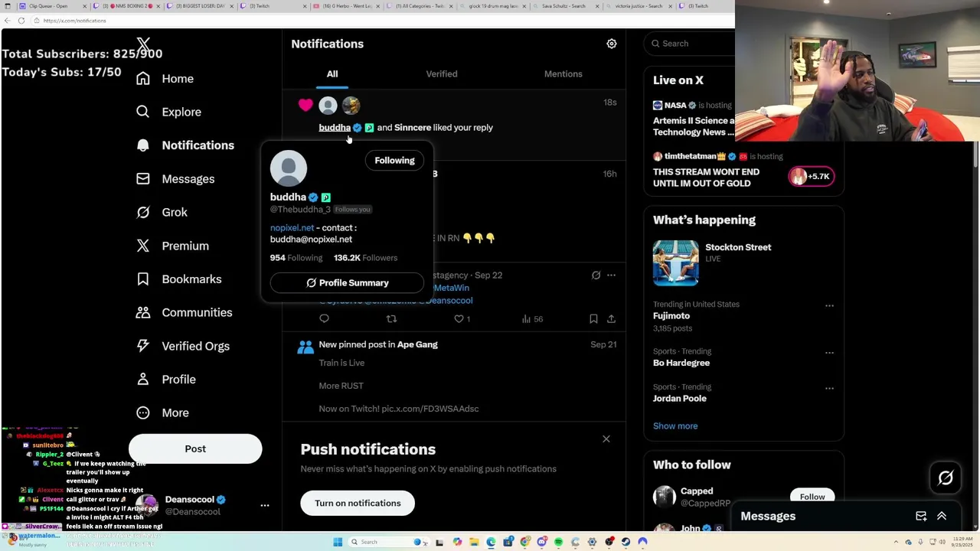Screen dimensions: 980x551
Task: Dismiss the Push notifications prompt
Action: (x=606, y=439)
